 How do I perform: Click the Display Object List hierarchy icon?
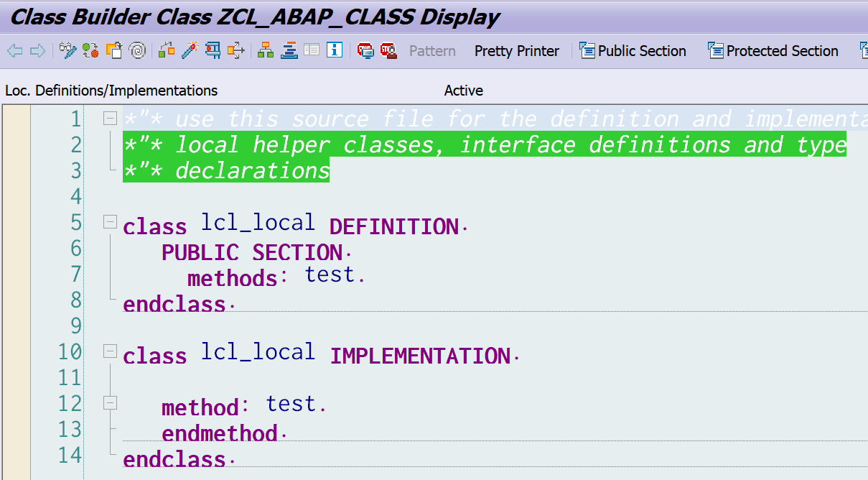tap(266, 50)
